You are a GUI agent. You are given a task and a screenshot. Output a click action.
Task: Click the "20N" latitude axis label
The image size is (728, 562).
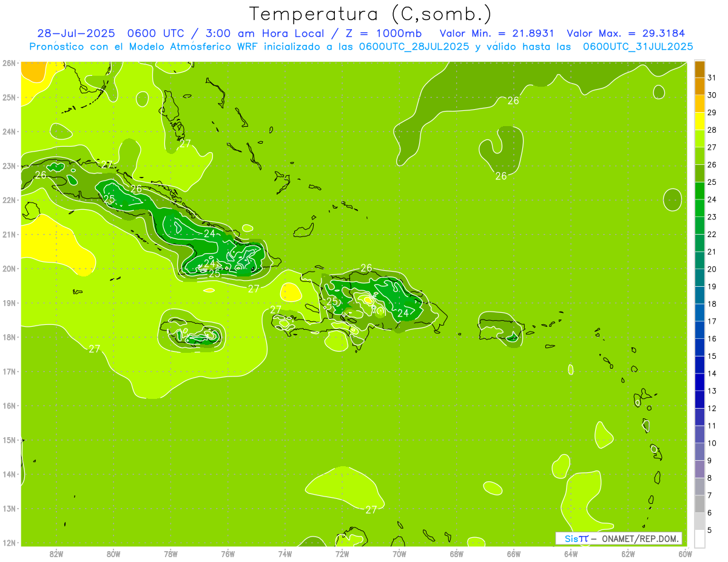tap(8, 269)
